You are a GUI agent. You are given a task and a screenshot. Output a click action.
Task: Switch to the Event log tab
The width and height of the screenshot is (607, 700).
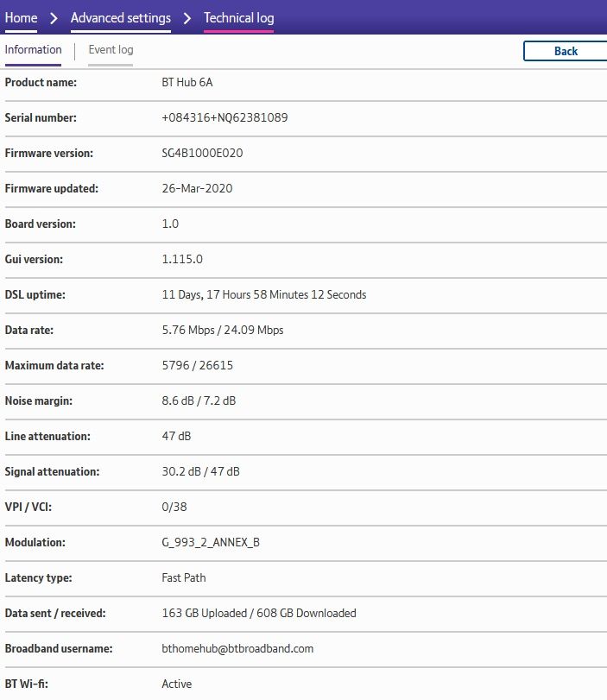(111, 50)
